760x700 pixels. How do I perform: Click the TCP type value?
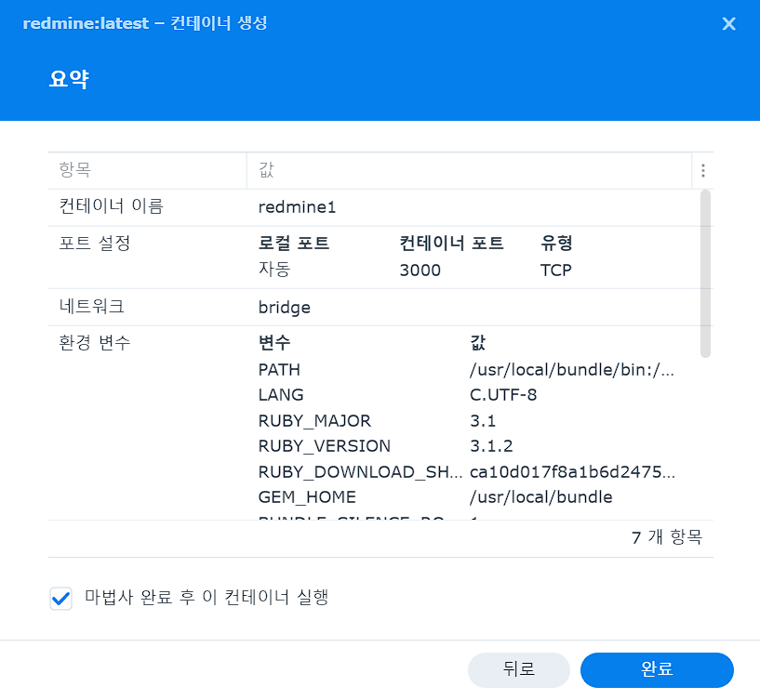556,271
